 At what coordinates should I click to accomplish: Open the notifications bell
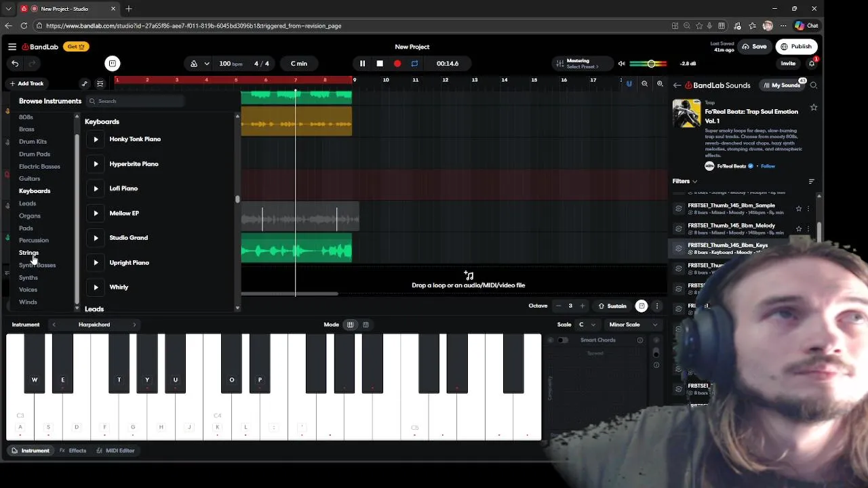pyautogui.click(x=812, y=64)
